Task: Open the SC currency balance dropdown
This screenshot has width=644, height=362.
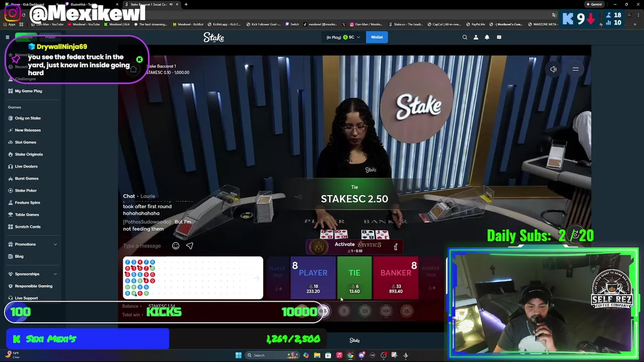Action: [344, 37]
